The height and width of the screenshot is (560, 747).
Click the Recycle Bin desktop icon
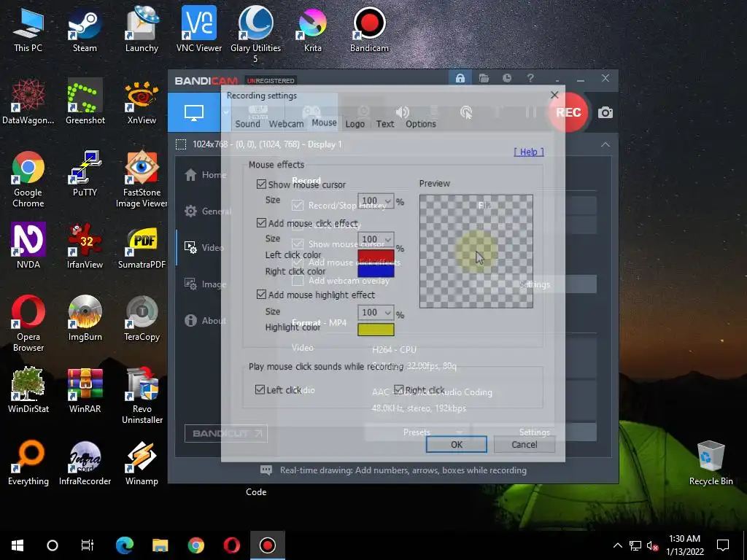pos(711,463)
